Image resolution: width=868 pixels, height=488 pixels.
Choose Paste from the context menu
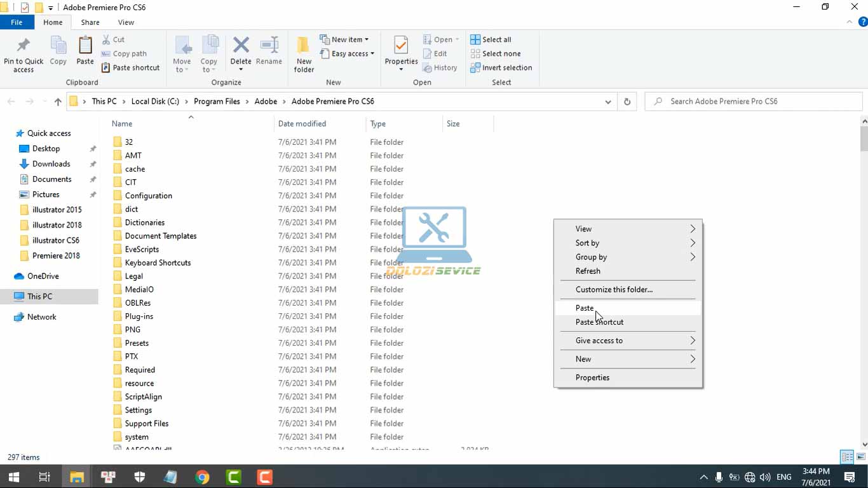[x=585, y=308]
